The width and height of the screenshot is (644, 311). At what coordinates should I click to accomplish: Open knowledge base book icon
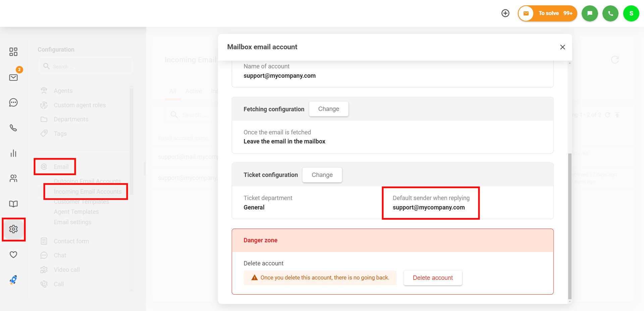tap(13, 204)
